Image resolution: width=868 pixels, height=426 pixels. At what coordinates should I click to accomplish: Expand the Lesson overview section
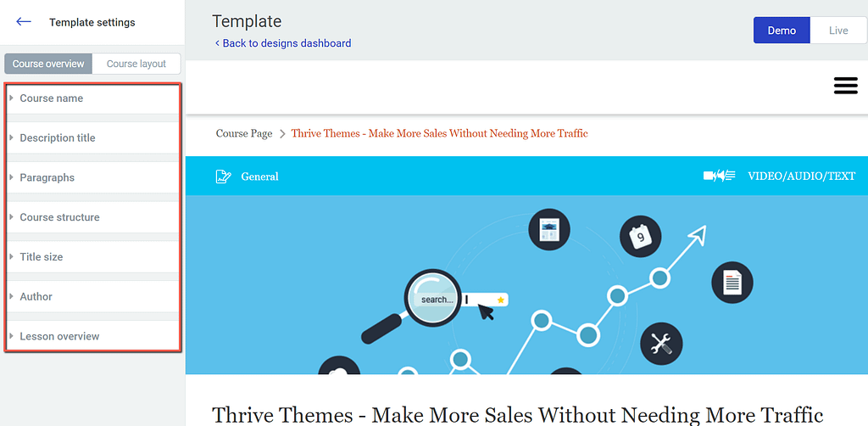pos(59,337)
